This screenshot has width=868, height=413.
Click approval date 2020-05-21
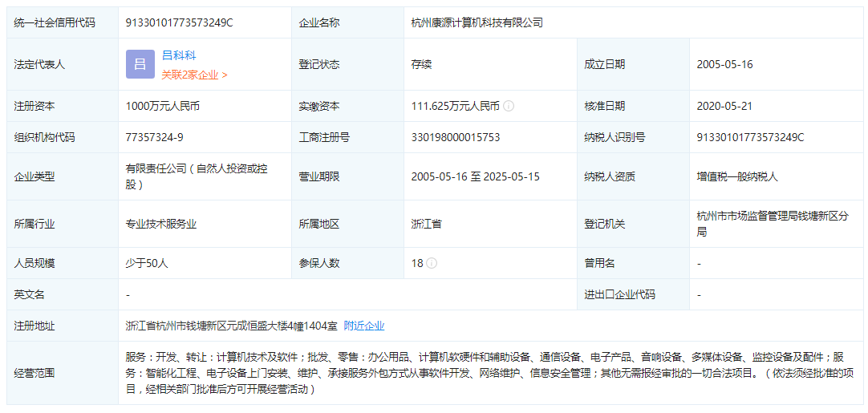[x=724, y=106]
